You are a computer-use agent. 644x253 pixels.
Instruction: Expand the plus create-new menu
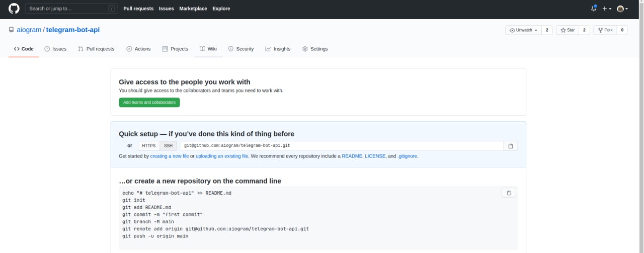[607, 9]
